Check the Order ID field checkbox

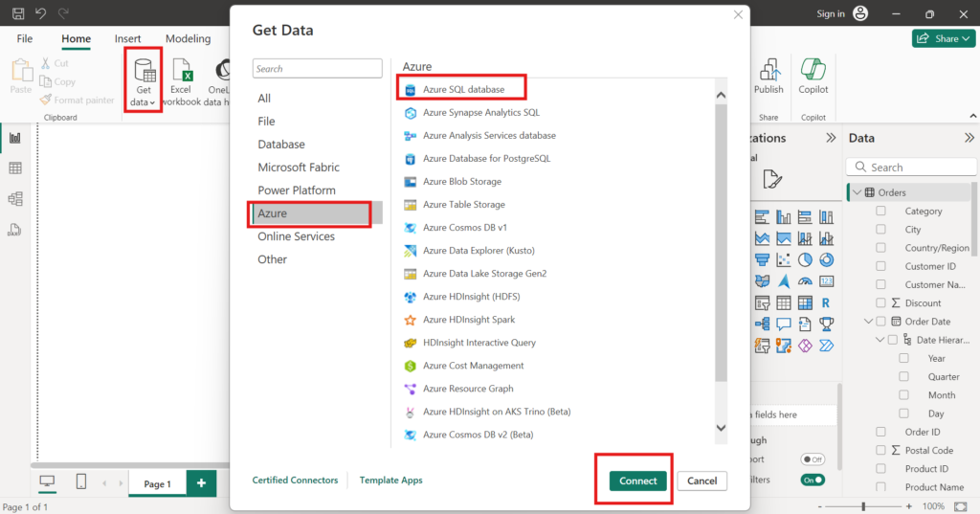880,432
